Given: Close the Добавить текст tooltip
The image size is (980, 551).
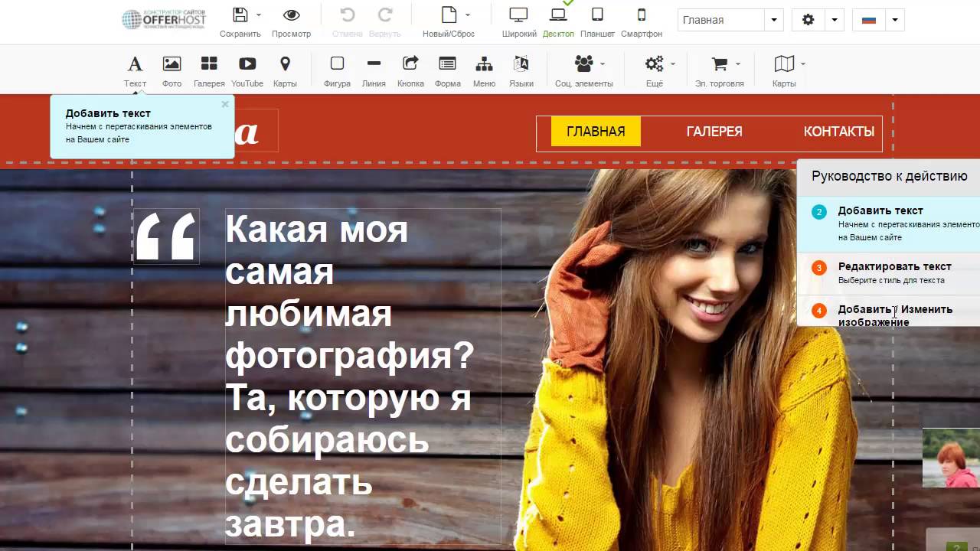Looking at the screenshot, I should point(225,104).
